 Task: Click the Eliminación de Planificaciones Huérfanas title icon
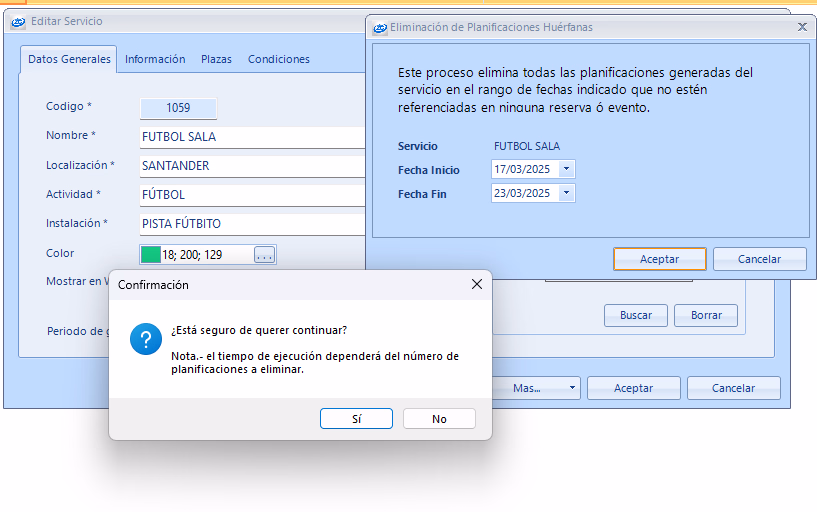pyautogui.click(x=380, y=28)
